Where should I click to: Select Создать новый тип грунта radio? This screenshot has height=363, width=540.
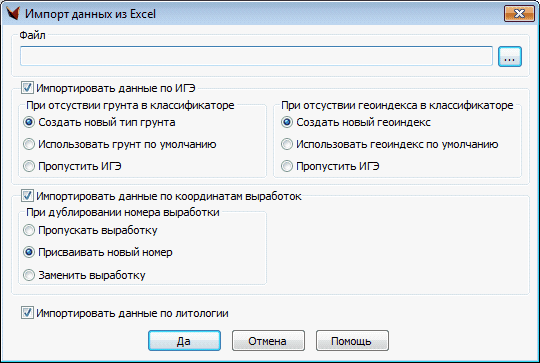(29, 122)
